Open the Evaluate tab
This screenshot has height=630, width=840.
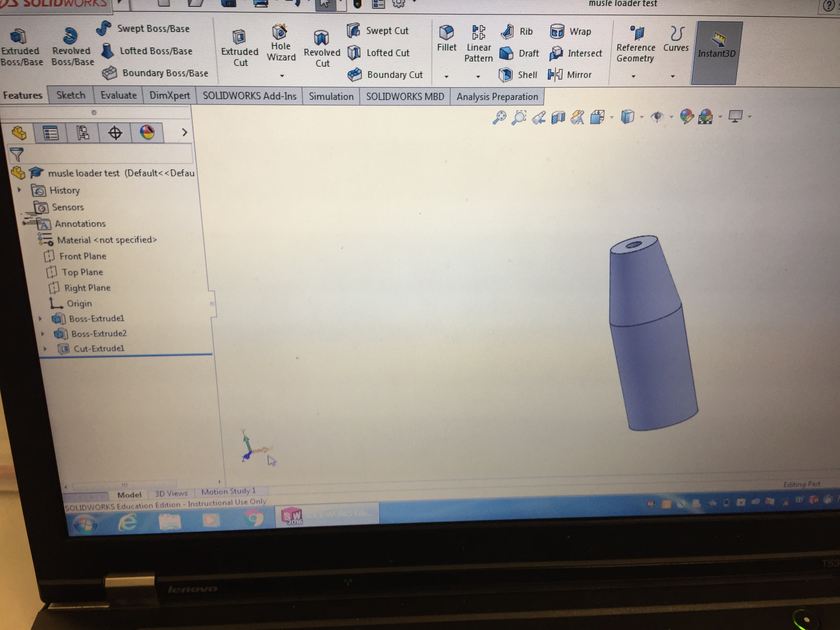[x=118, y=95]
